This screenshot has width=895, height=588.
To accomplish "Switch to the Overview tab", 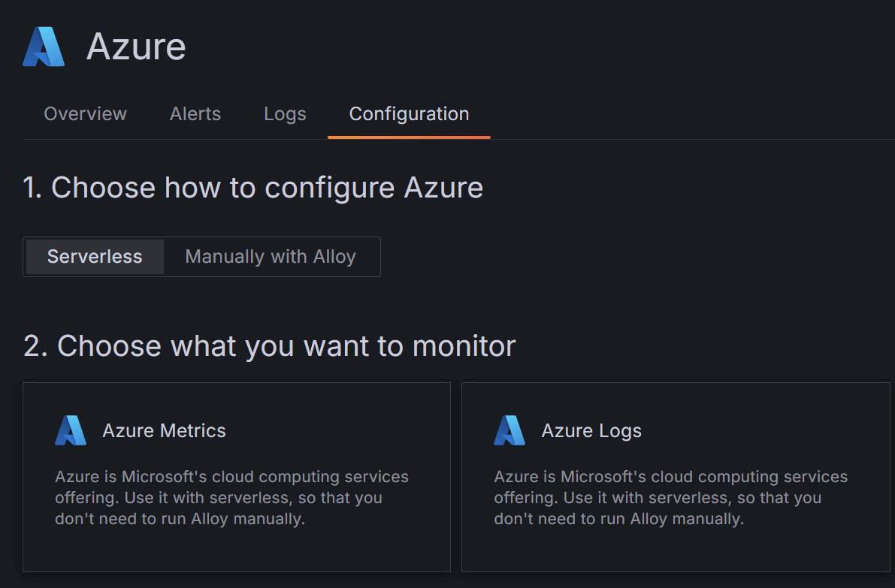I will [85, 114].
